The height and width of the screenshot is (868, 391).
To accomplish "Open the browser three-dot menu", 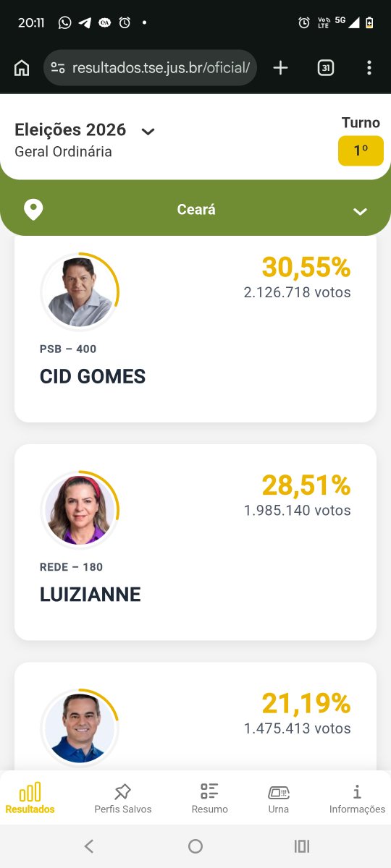I will (369, 68).
